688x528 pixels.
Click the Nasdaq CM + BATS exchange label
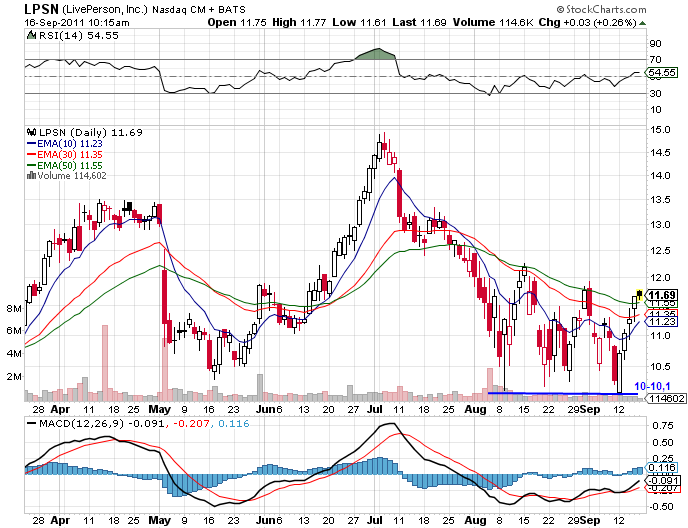(x=199, y=9)
